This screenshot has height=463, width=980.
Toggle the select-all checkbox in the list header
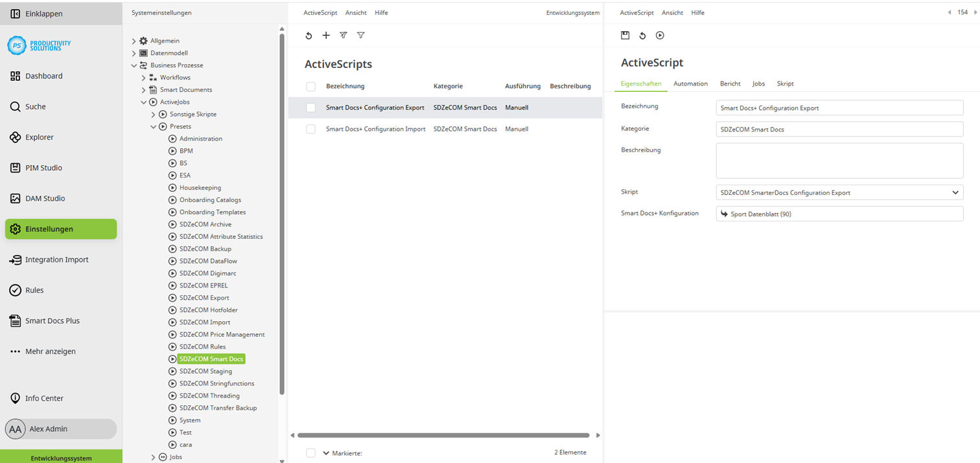(x=310, y=86)
